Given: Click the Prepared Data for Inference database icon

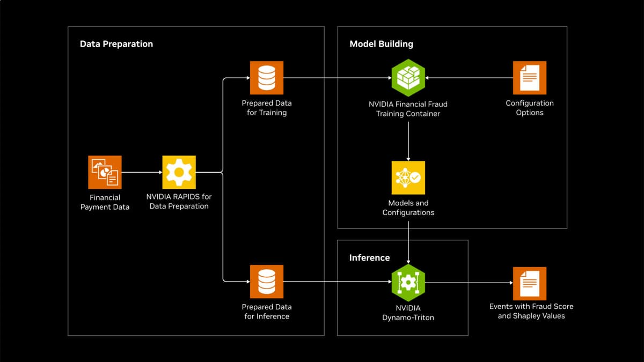Looking at the screenshot, I should click(267, 282).
